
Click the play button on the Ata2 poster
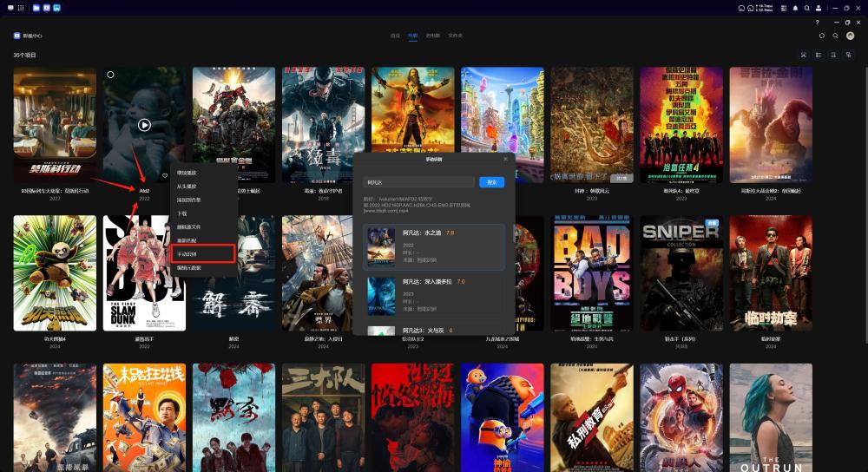coord(144,125)
